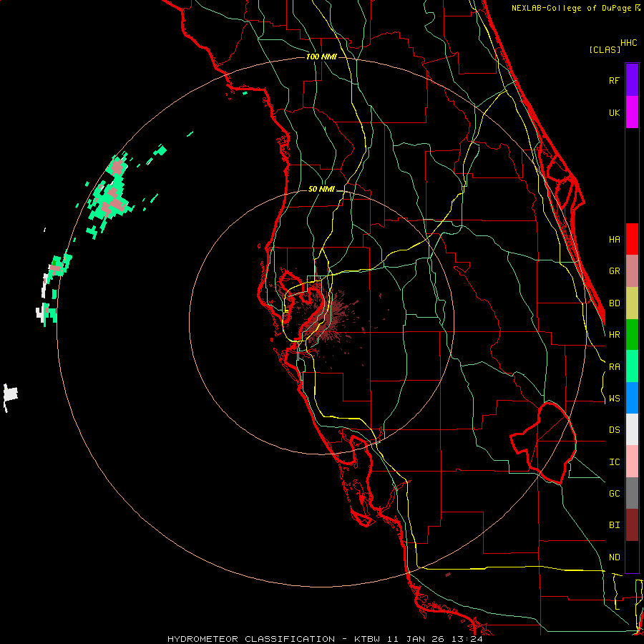Click the '100 NMI' range ring label
644x644 pixels.
321,57
